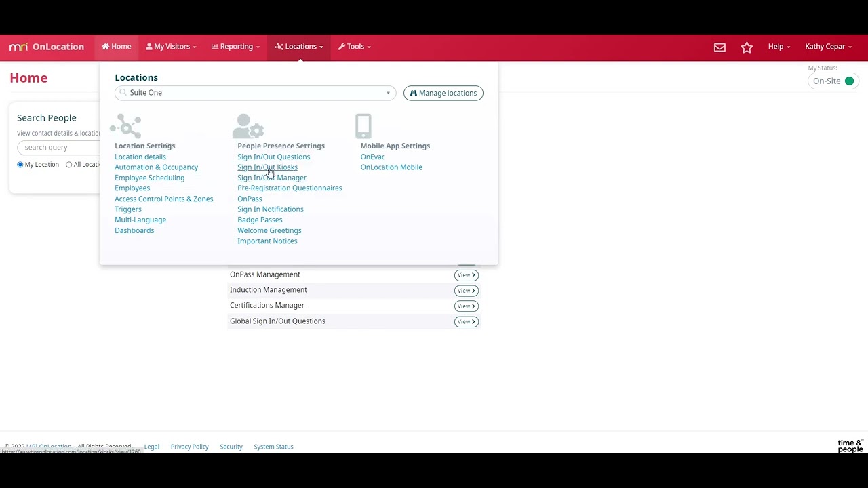This screenshot has width=868, height=488.
Task: Click the Location Settings network icon
Action: 126,126
